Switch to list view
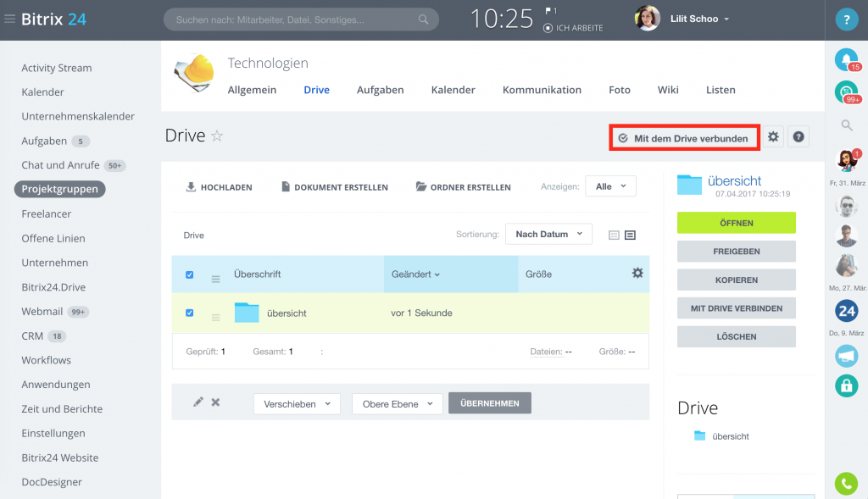This screenshot has width=868, height=499. pos(630,236)
